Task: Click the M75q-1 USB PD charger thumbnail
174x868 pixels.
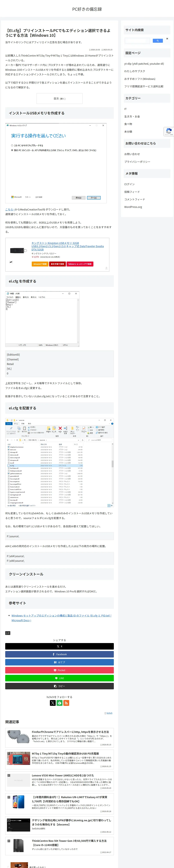Action: (18, 758)
